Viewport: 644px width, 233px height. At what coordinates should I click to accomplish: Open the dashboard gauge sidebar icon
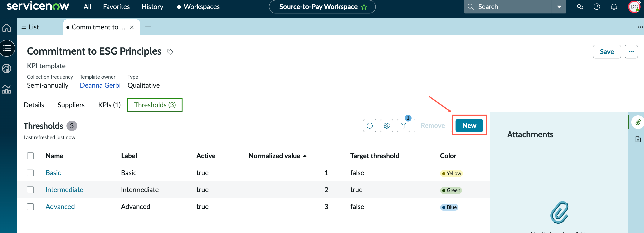point(7,68)
